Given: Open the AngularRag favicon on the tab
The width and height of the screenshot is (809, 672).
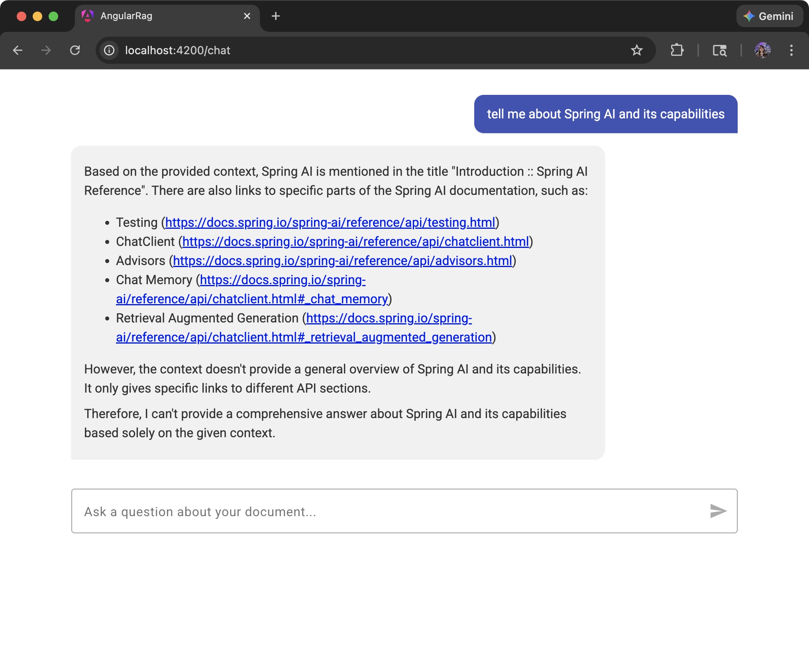Looking at the screenshot, I should point(87,16).
